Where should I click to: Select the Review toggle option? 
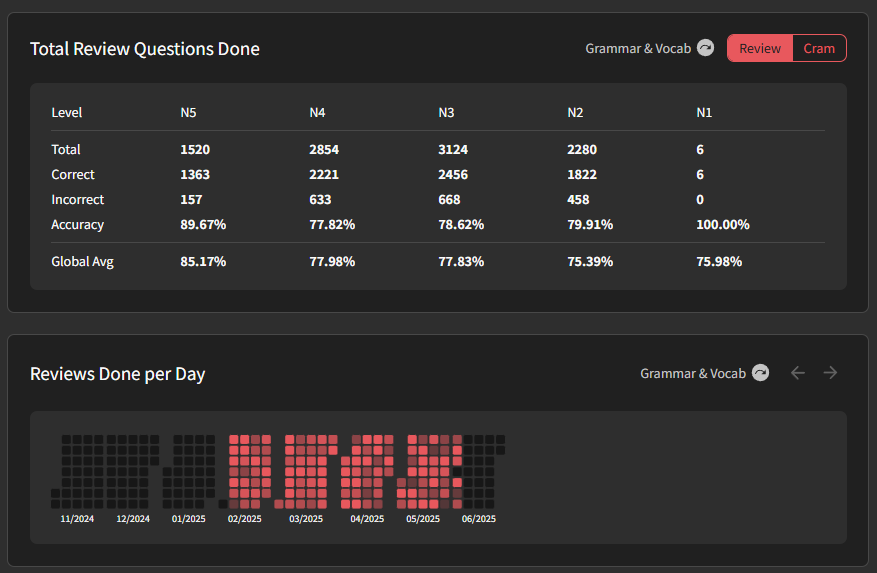[x=760, y=49]
